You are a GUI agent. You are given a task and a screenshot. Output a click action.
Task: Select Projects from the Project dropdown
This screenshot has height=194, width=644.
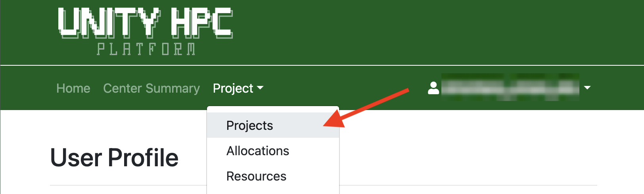click(x=249, y=126)
